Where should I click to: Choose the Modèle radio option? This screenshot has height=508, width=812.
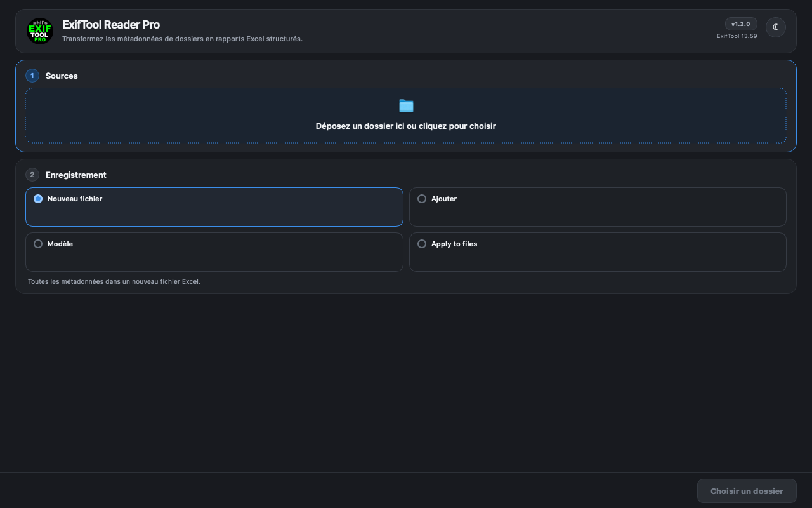(38, 244)
